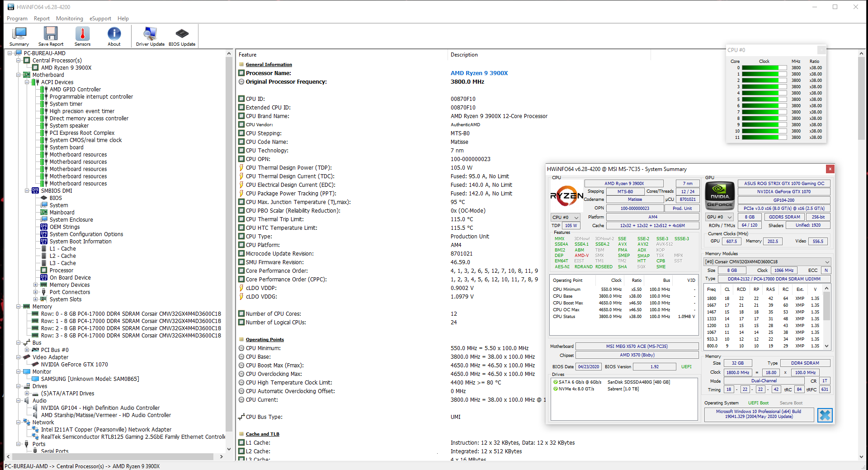Open the Corsair memory module dropdown
Image resolution: width=868 pixels, height=470 pixels.
pos(768,262)
